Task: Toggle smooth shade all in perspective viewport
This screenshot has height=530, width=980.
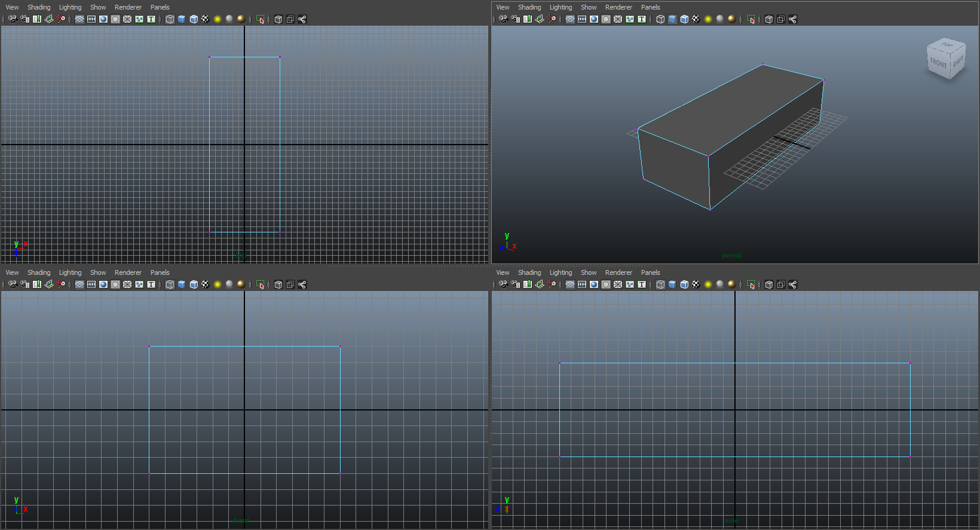Action: coord(672,19)
